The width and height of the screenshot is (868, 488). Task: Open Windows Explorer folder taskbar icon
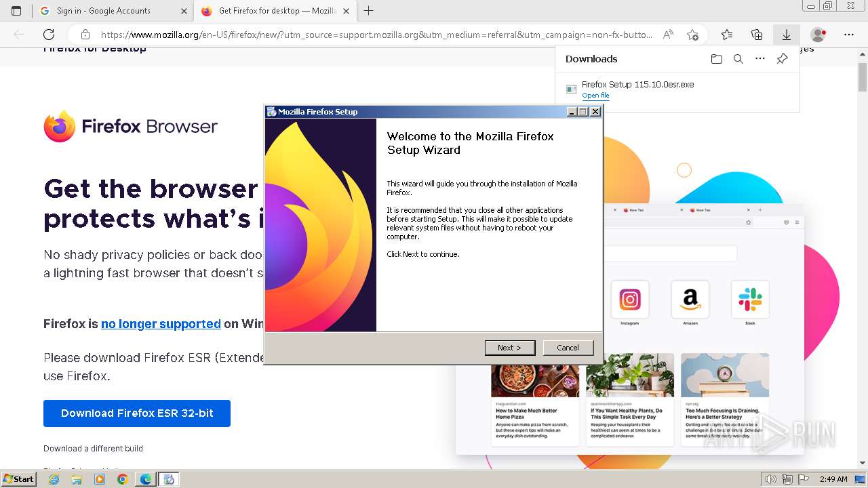pyautogui.click(x=77, y=479)
